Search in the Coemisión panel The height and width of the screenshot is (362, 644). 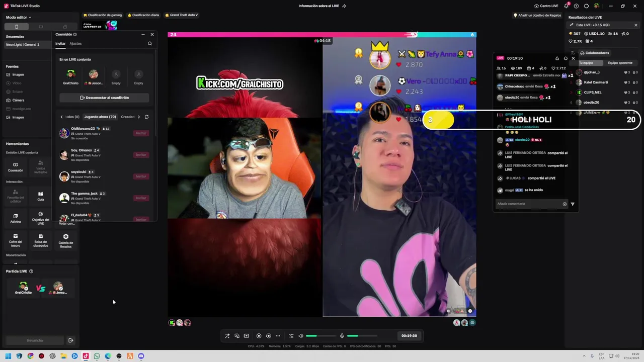tap(149, 44)
